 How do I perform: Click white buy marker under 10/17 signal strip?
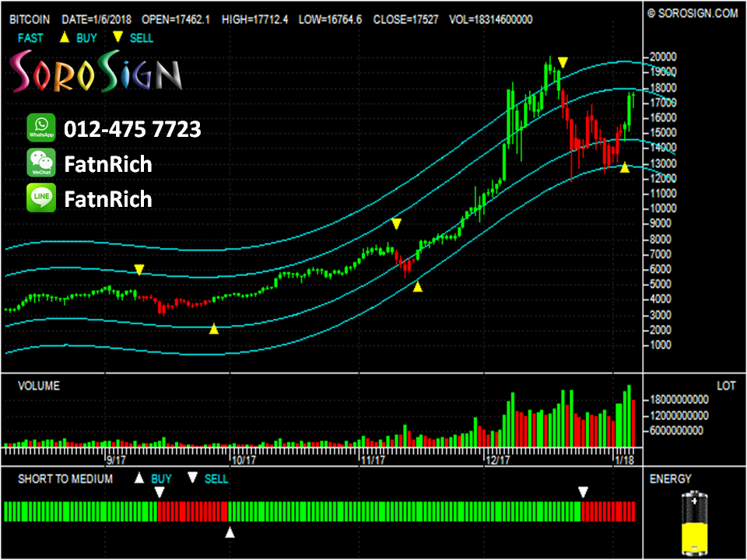[230, 532]
